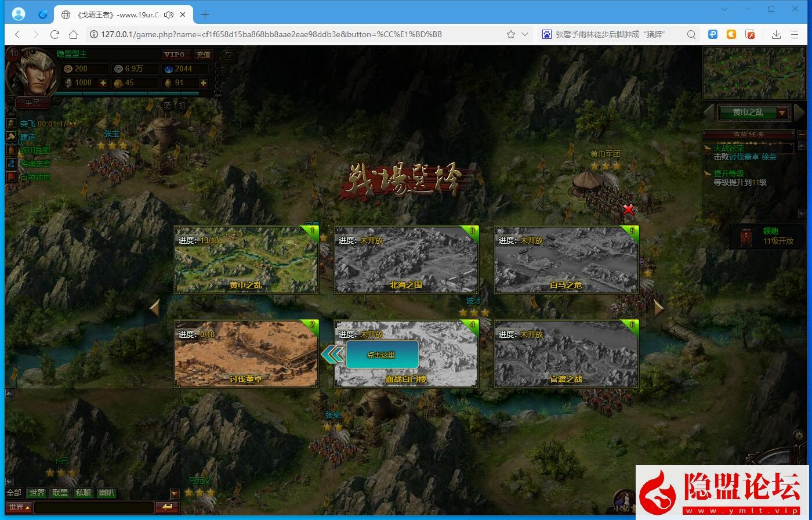The image size is (812, 520).
Task: Click the hero portrait avatar
Action: tap(29, 73)
